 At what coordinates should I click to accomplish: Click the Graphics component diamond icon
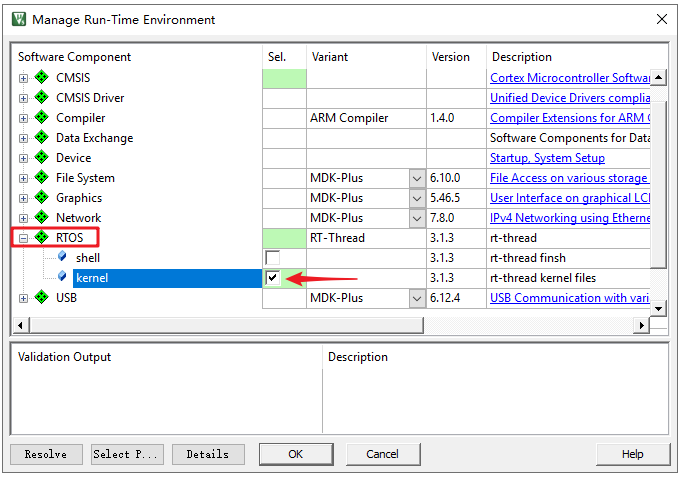(x=42, y=197)
